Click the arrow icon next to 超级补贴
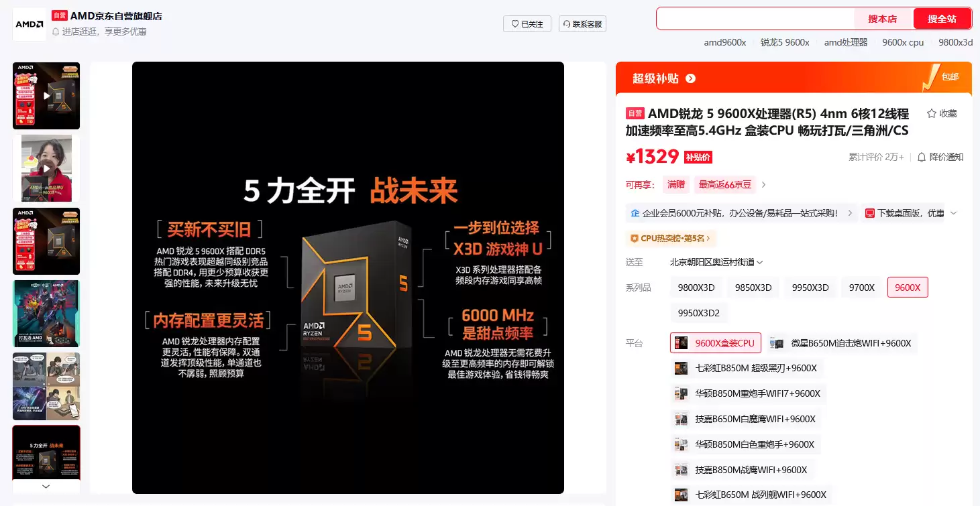The width and height of the screenshot is (980, 506). point(690,78)
